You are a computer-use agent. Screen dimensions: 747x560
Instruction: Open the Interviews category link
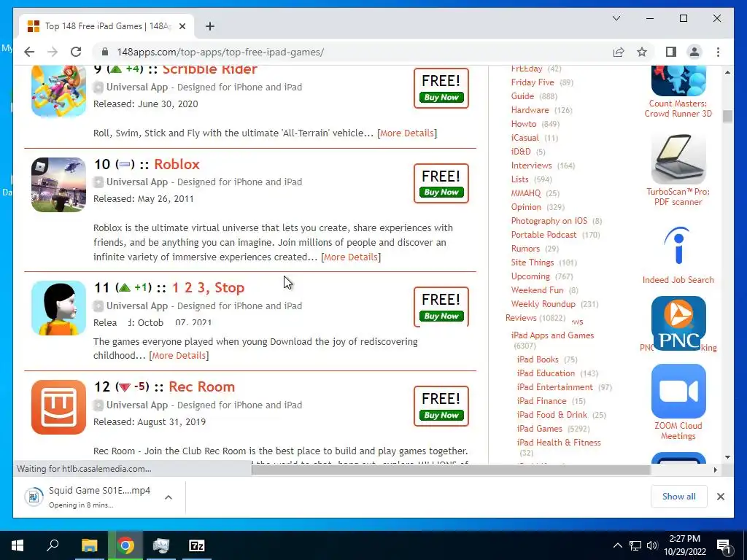531,166
